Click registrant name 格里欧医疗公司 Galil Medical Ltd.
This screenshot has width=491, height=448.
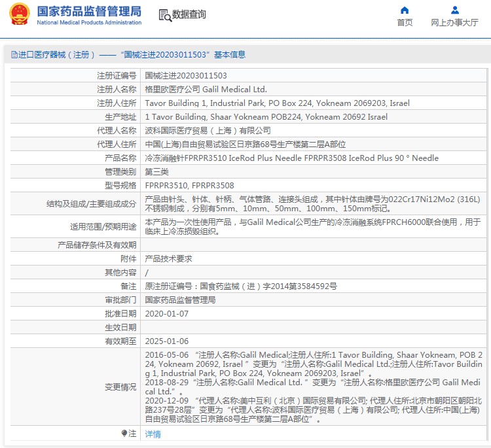(206, 90)
